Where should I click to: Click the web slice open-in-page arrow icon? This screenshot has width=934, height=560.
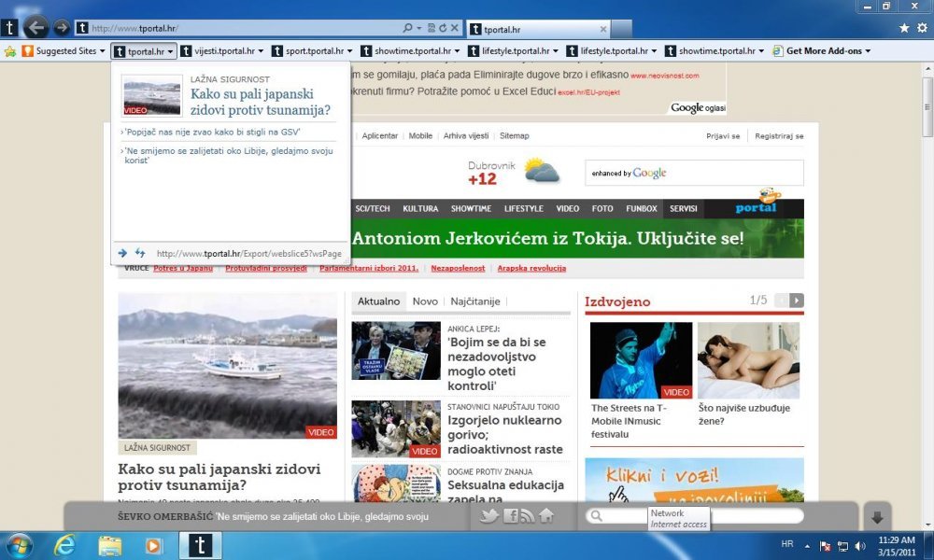click(x=122, y=253)
